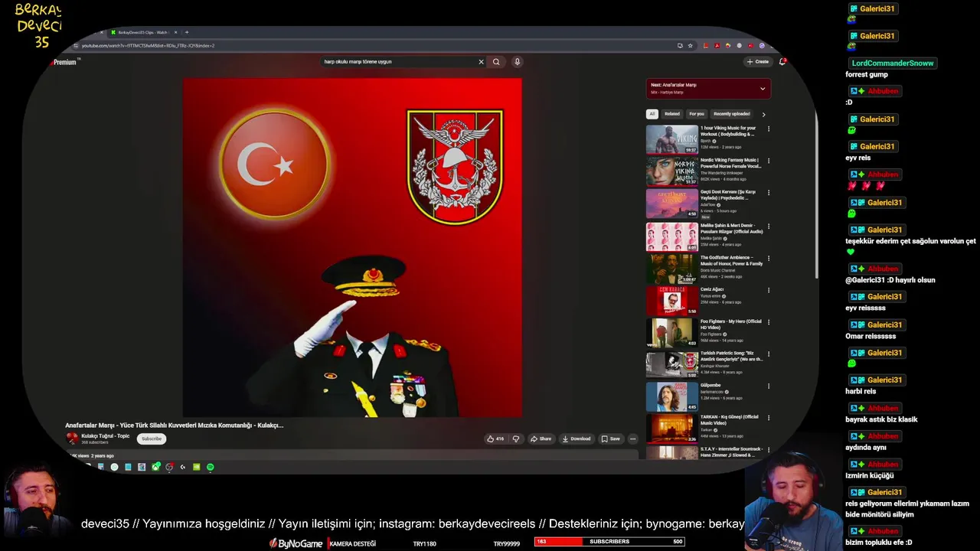Click the YouTube Premium logo
Screen dimensions: 980x551
coord(65,62)
